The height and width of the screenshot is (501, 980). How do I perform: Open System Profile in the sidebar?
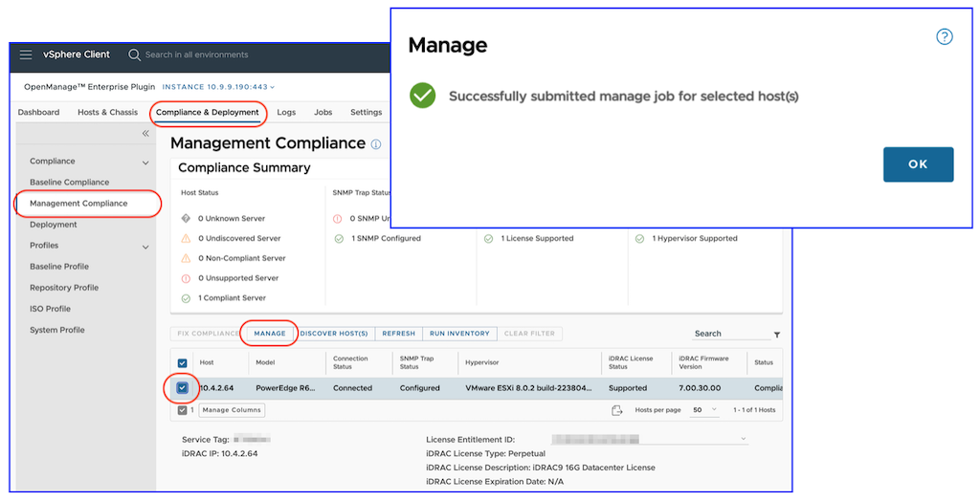coord(56,331)
